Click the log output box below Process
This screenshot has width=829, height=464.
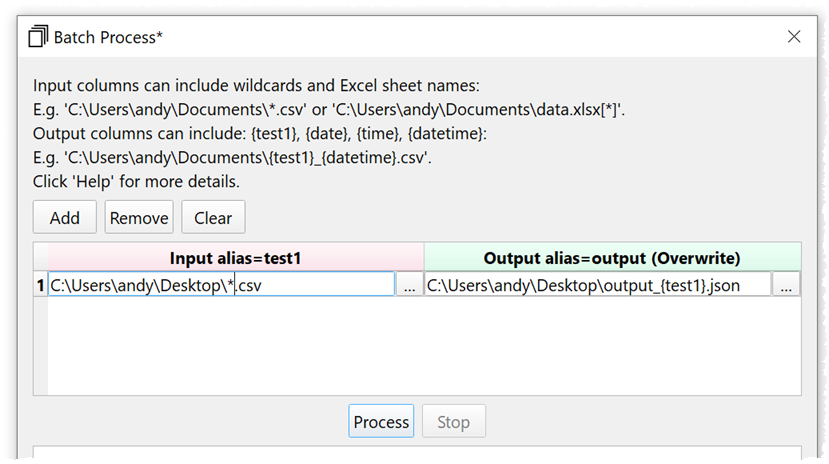(x=417, y=455)
